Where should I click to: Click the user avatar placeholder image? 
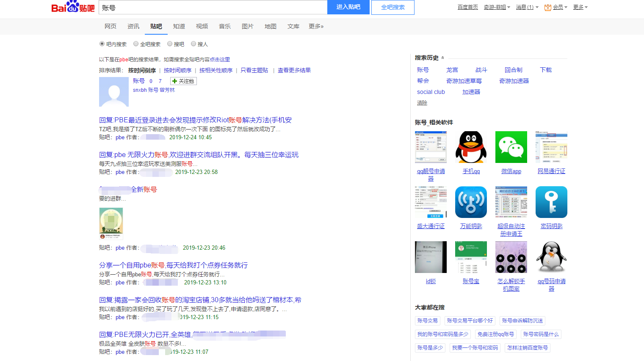click(x=114, y=92)
